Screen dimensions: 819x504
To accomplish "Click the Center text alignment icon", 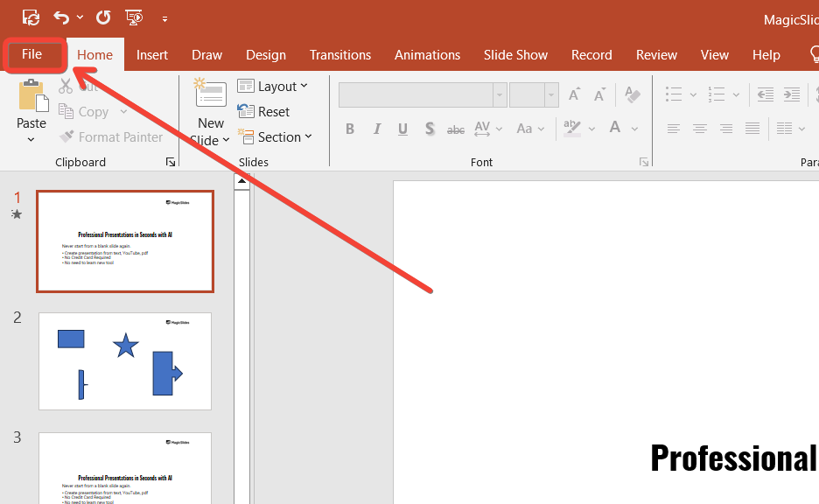I will coord(700,129).
